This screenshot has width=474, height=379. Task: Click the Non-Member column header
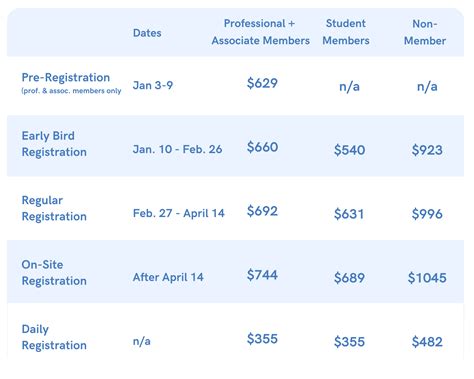point(425,32)
